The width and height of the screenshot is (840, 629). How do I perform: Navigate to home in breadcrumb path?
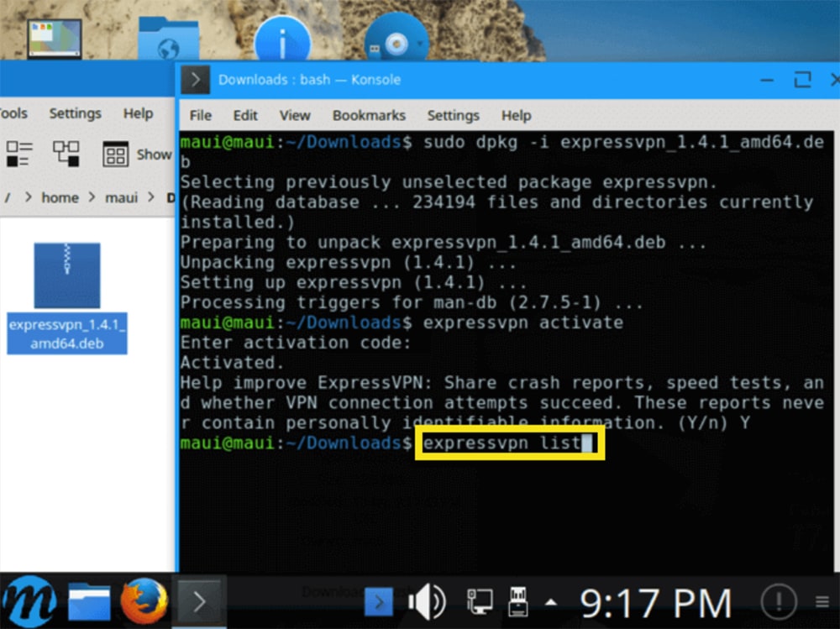(x=60, y=197)
